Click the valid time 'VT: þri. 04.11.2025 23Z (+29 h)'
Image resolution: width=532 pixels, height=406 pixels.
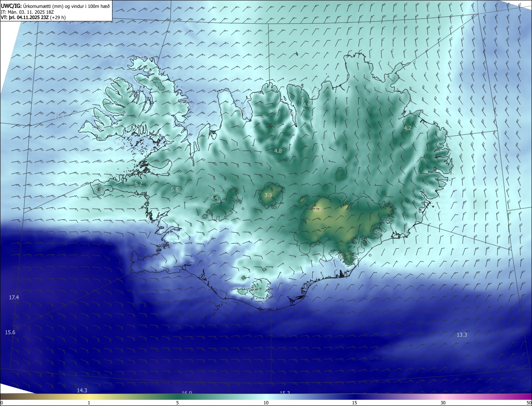(x=33, y=17)
